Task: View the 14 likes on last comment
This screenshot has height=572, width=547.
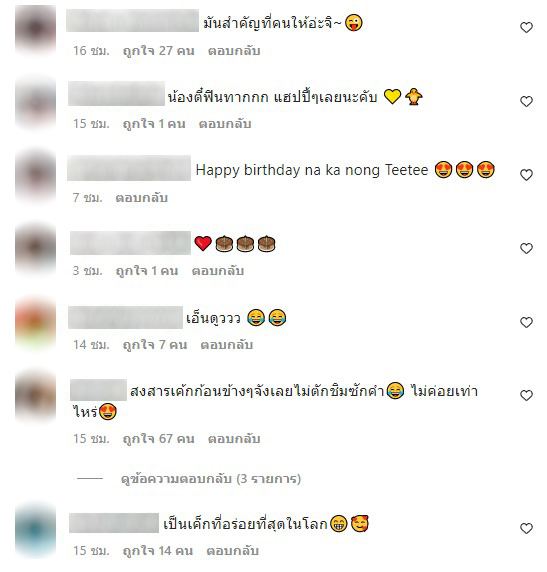Action: tap(158, 550)
